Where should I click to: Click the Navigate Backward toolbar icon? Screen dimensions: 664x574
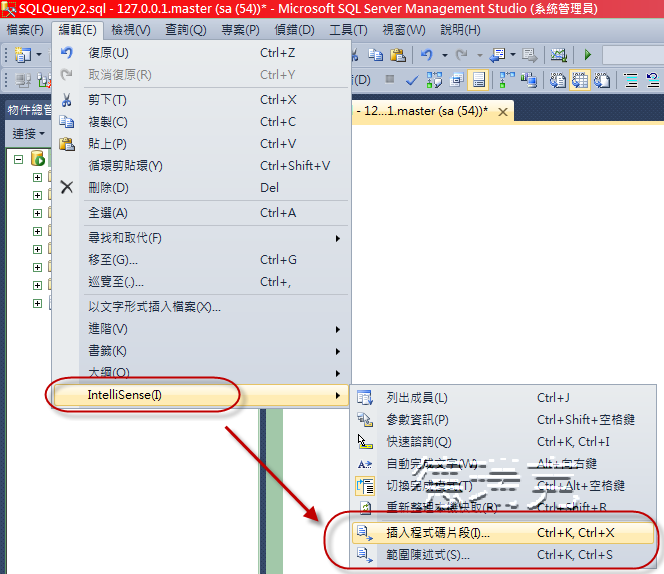tap(497, 55)
